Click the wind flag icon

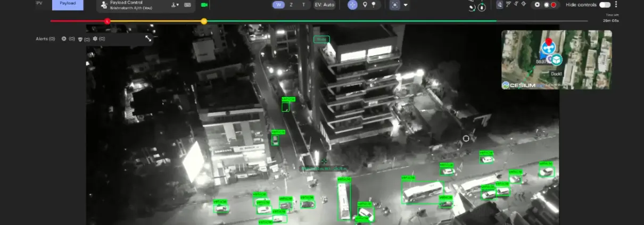(x=508, y=4)
